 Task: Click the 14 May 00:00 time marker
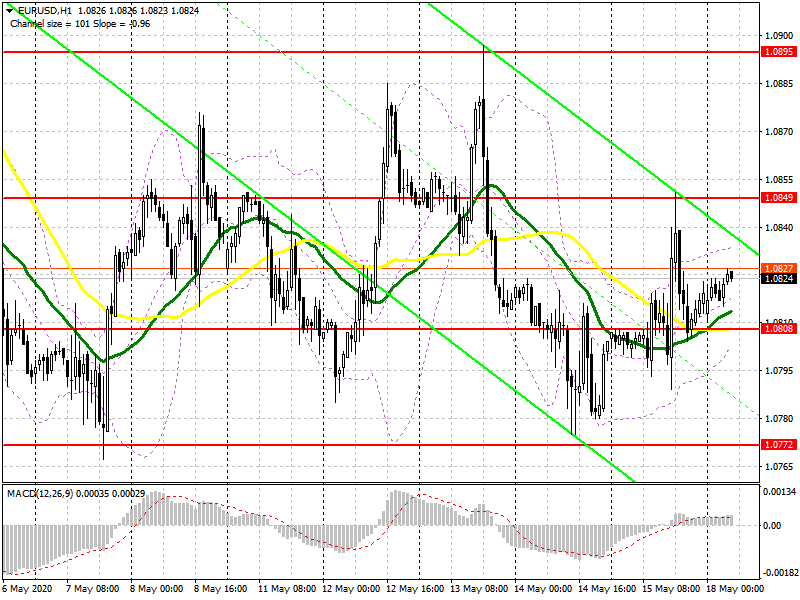[541, 589]
